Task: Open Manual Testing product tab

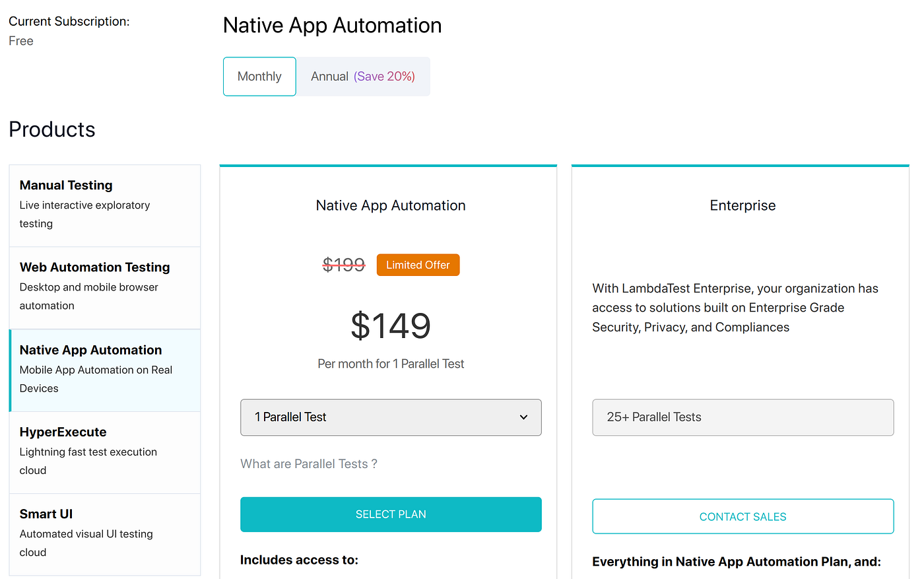Action: pos(105,205)
